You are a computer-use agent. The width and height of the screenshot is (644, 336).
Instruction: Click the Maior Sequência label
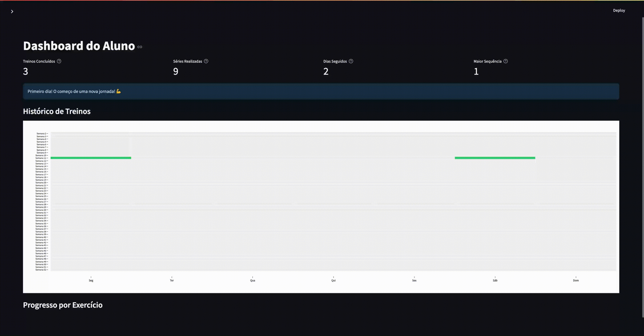(487, 61)
